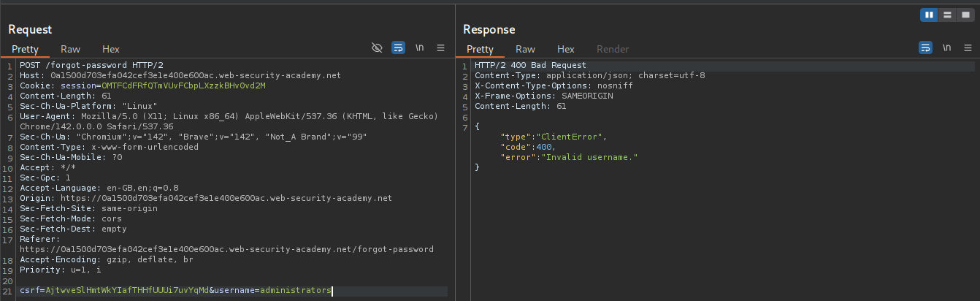Switch Response view to Raw tab
The image size is (980, 301).
point(525,49)
